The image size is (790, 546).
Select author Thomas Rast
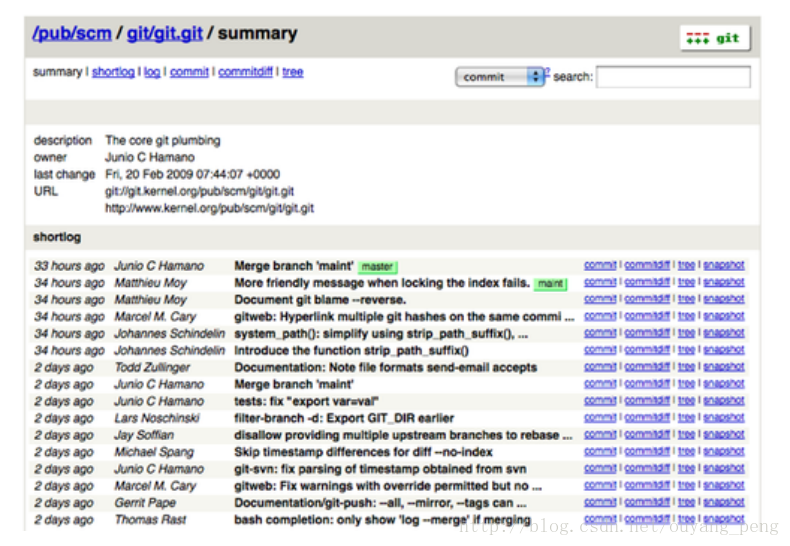pos(150,520)
